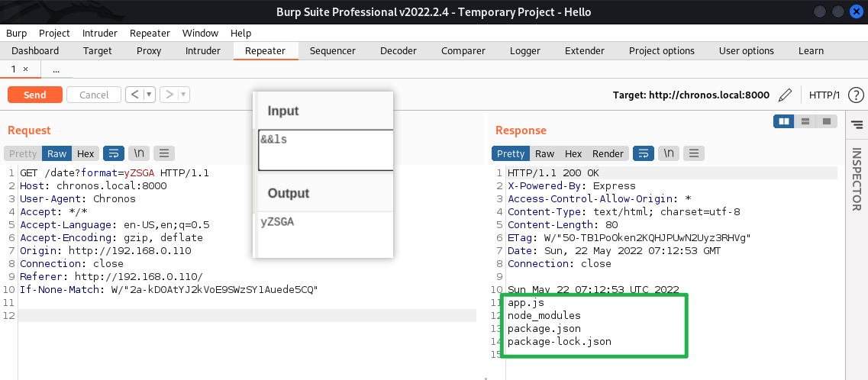This screenshot has width=868, height=380.
Task: Click the Output text yZSGA
Action: coord(277,222)
